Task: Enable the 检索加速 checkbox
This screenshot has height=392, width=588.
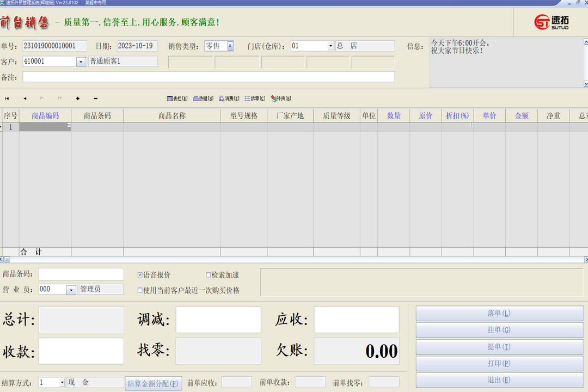Action: tap(209, 275)
